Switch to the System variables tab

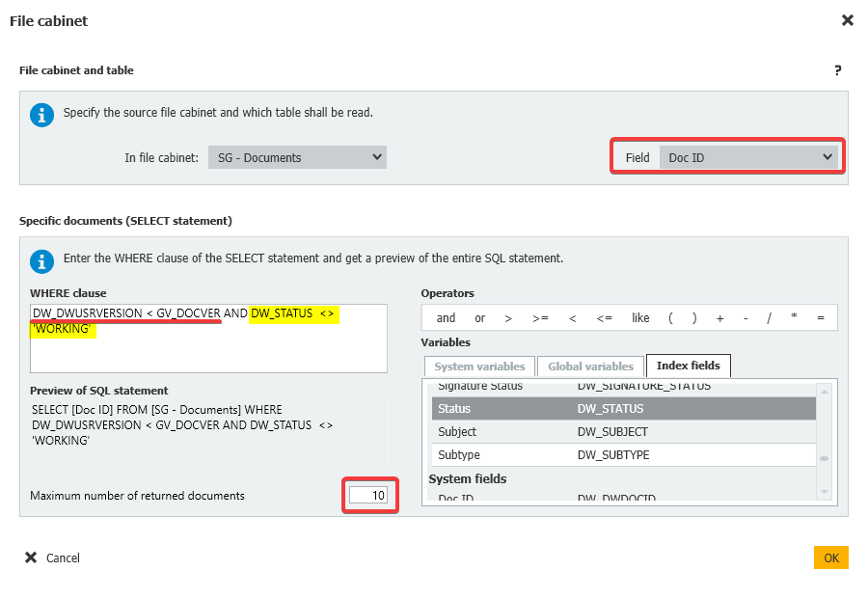tap(479, 367)
